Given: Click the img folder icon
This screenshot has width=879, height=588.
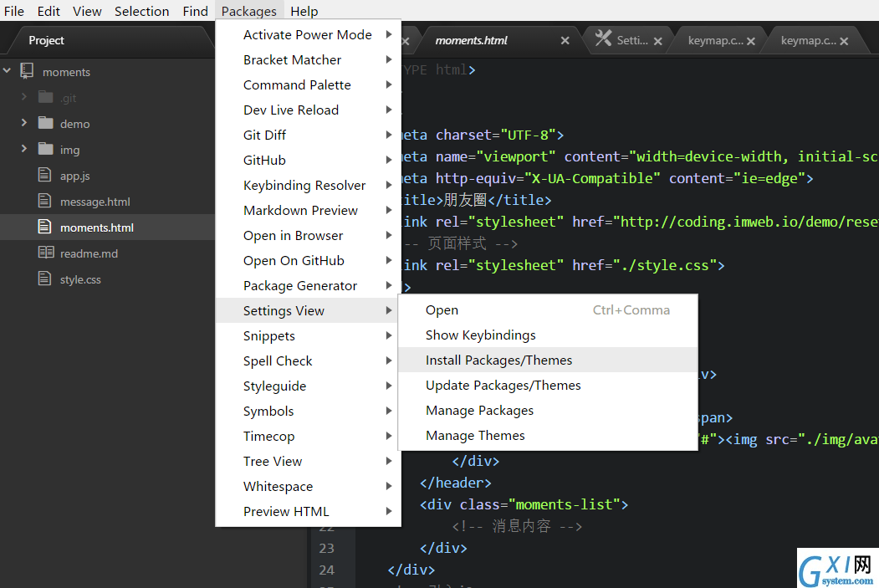Looking at the screenshot, I should (45, 149).
